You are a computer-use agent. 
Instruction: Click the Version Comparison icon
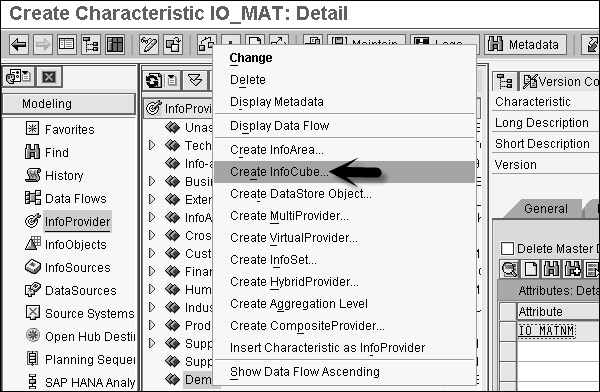click(530, 82)
